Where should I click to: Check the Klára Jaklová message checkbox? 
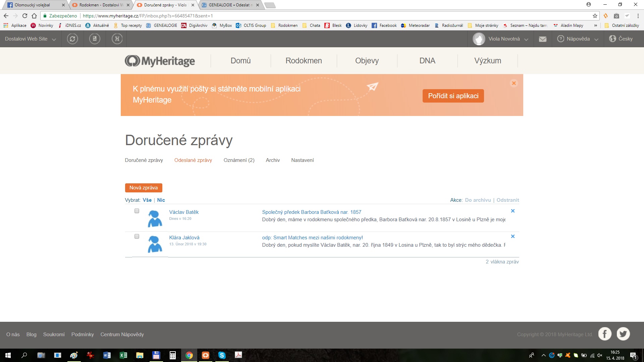pos(137,237)
